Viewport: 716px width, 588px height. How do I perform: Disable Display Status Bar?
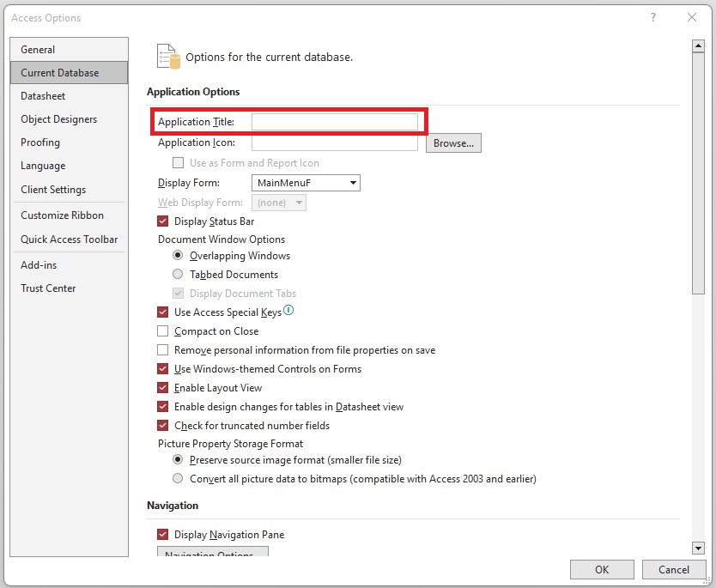click(163, 220)
